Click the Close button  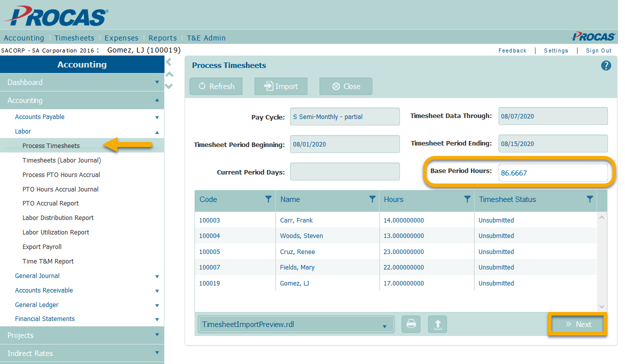point(346,86)
